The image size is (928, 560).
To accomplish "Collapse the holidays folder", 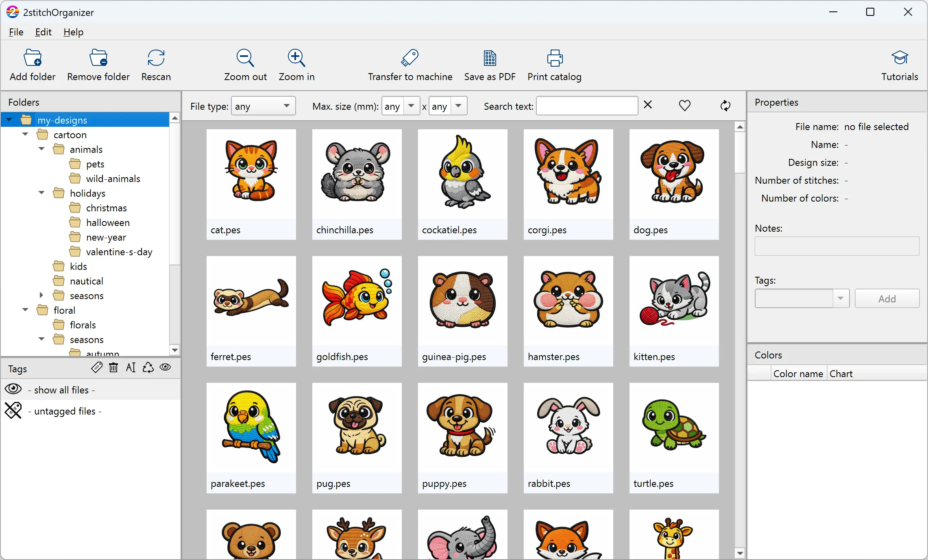I will (x=42, y=193).
